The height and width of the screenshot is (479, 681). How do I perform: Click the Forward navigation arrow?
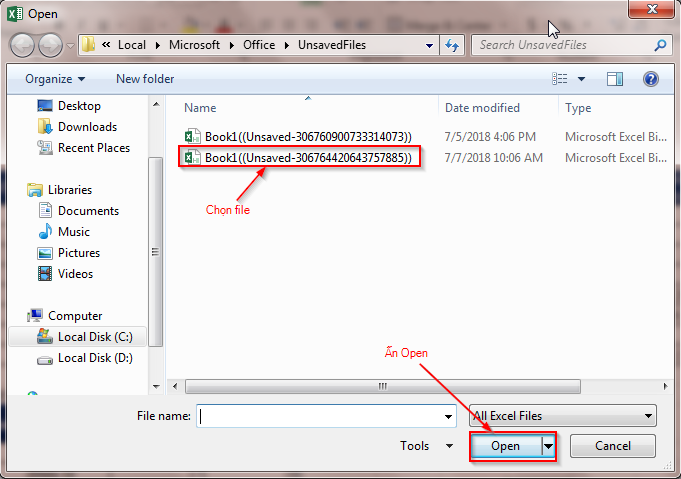tap(50, 45)
